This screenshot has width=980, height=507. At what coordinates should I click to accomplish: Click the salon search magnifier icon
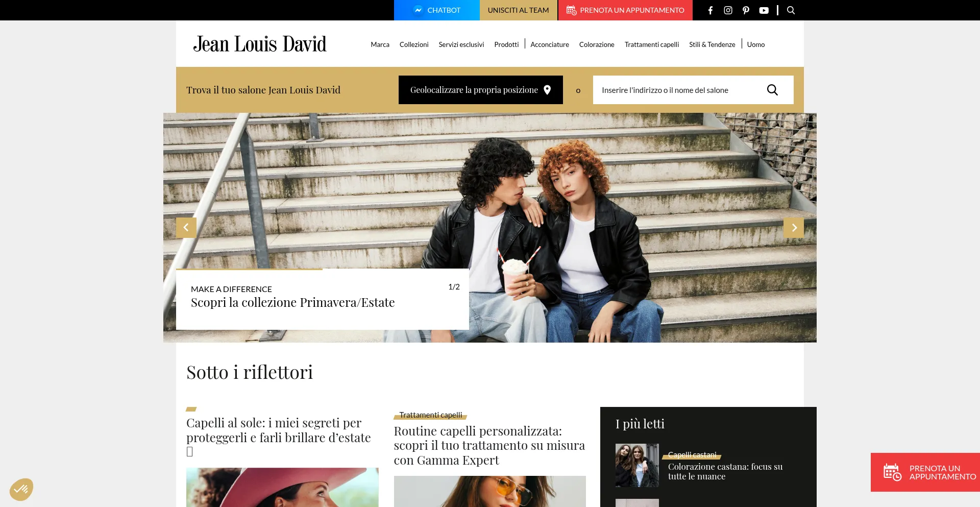[x=772, y=90]
